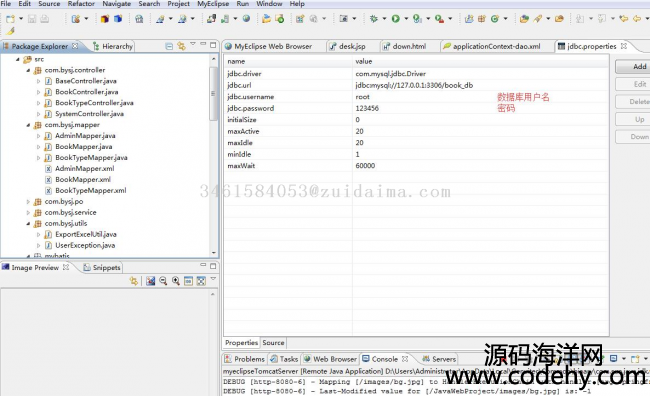
Task: Click the Zoom In magnifier in Image Preview
Action: coord(176,281)
